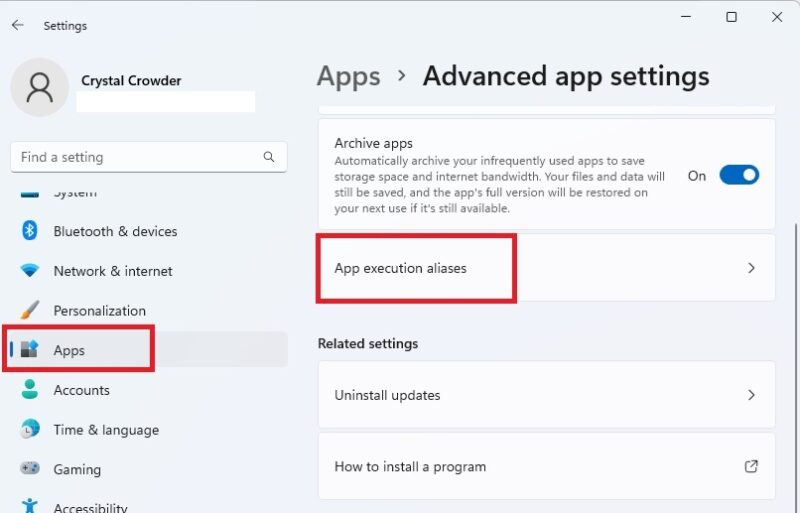Go to Apps breadcrumb link
This screenshot has width=800, height=513.
click(x=348, y=76)
